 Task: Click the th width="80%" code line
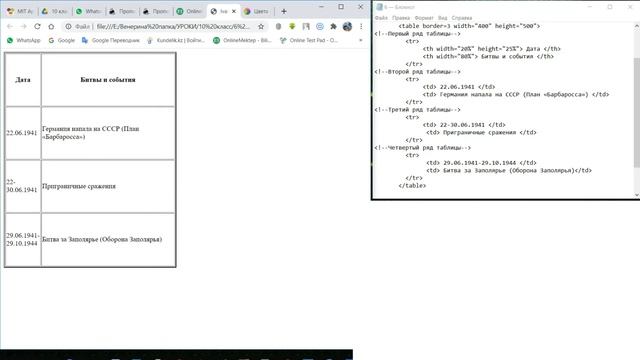click(x=488, y=56)
